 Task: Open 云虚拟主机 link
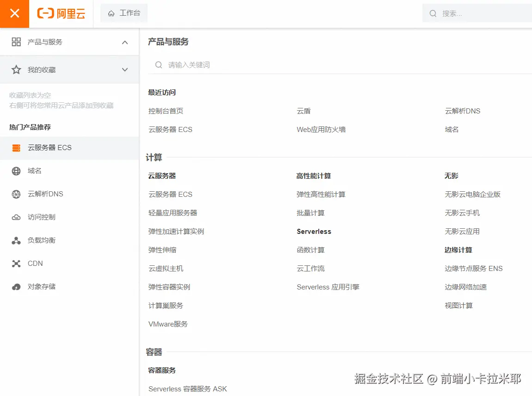166,269
